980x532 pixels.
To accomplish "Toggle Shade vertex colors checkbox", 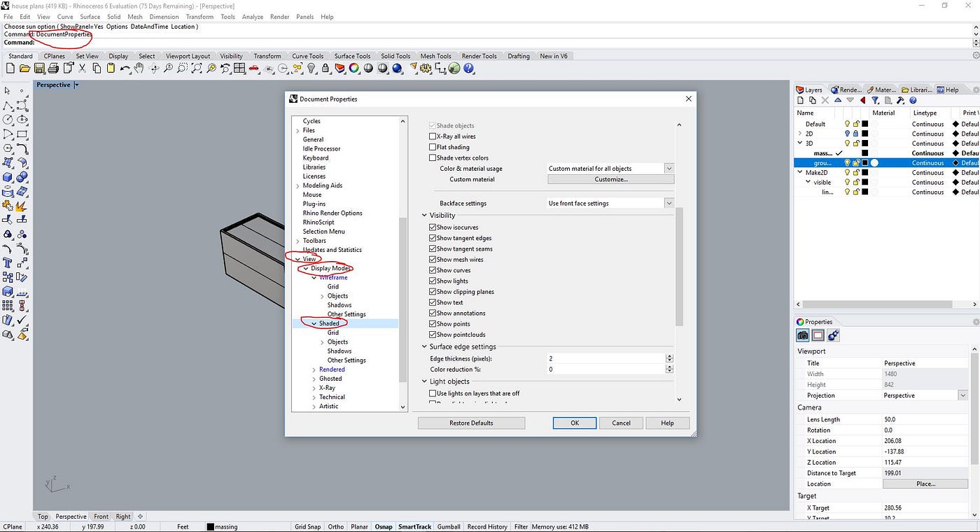I will click(x=432, y=157).
